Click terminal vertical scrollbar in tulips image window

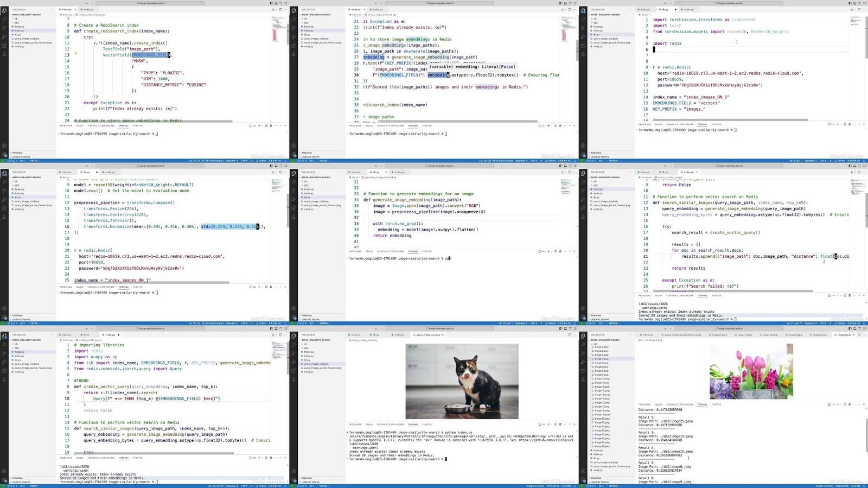coord(867,435)
